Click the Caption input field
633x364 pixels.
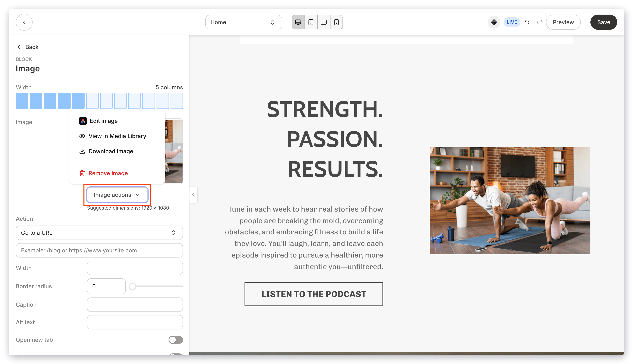[135, 304]
